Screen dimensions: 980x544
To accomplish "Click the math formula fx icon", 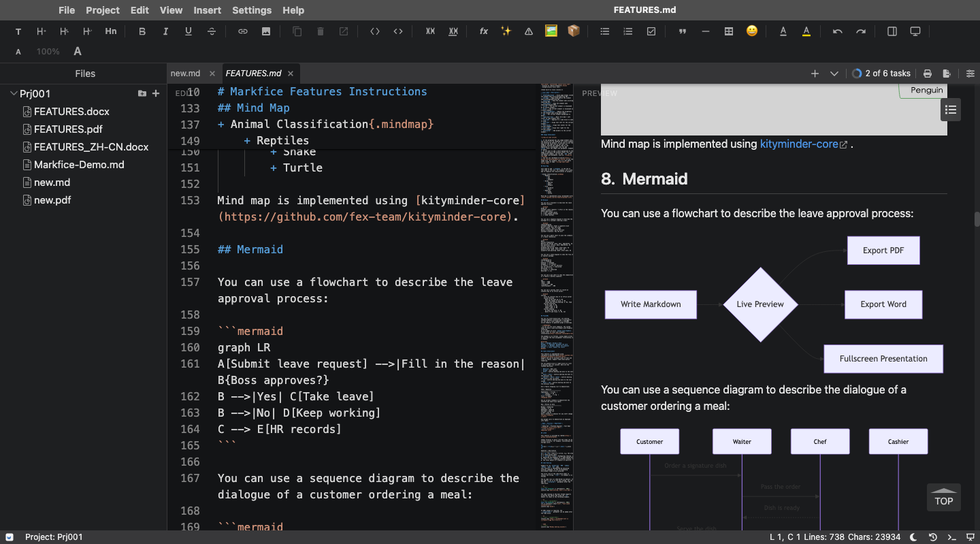I will tap(484, 31).
